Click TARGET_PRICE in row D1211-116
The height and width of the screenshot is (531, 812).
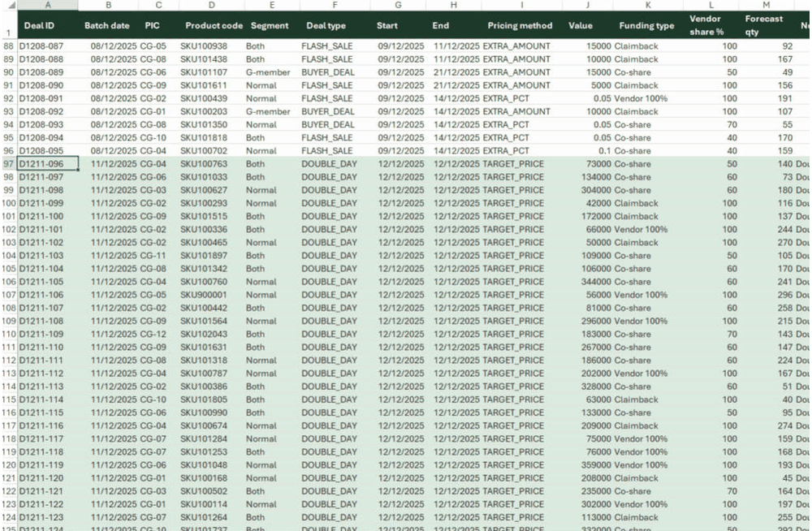click(x=513, y=425)
